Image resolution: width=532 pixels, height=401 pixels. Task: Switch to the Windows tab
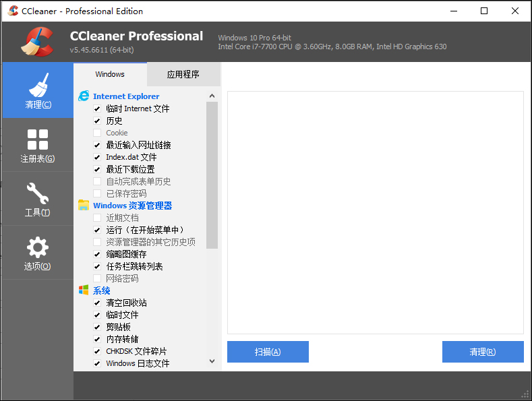point(110,74)
